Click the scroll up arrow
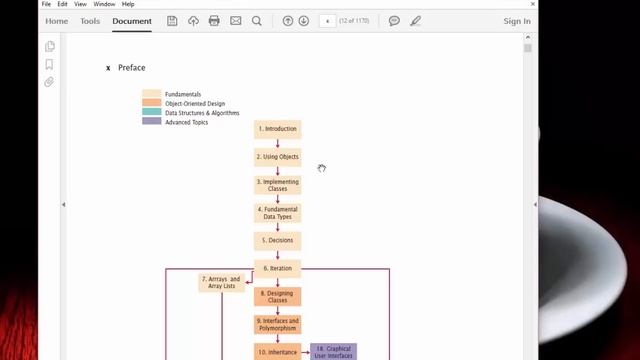640x360 pixels. [528, 37]
